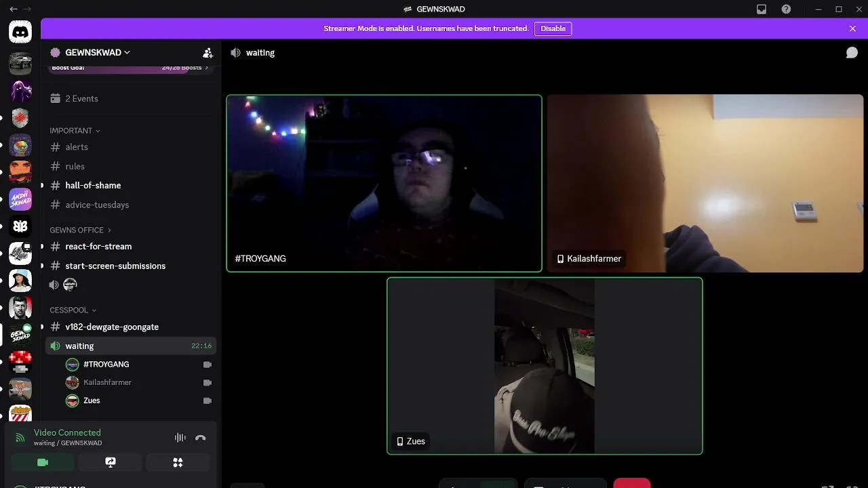868x488 pixels.
Task: Select the GEWN SKWAD server icon
Action: pyautogui.click(x=20, y=335)
